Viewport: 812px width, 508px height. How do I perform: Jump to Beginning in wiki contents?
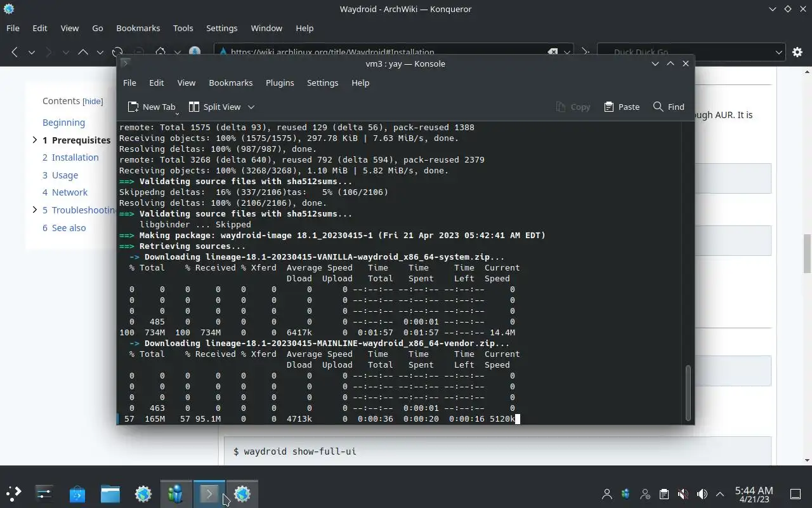[63, 123]
